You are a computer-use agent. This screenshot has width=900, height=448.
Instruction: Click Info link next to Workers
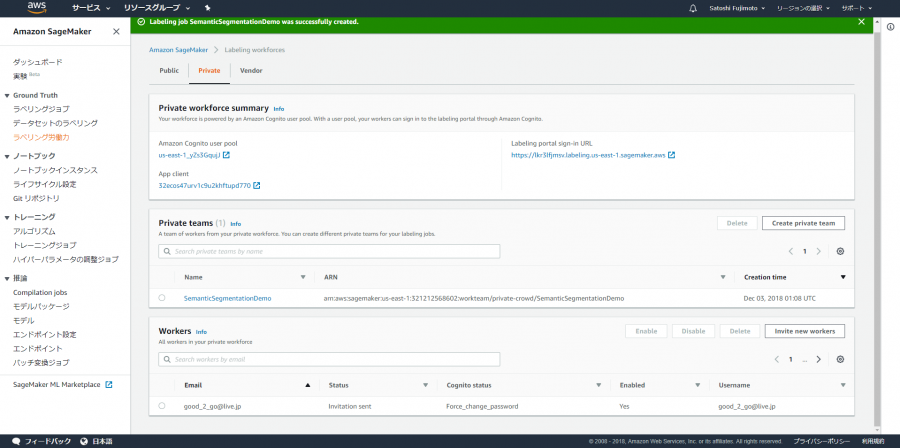click(x=201, y=332)
